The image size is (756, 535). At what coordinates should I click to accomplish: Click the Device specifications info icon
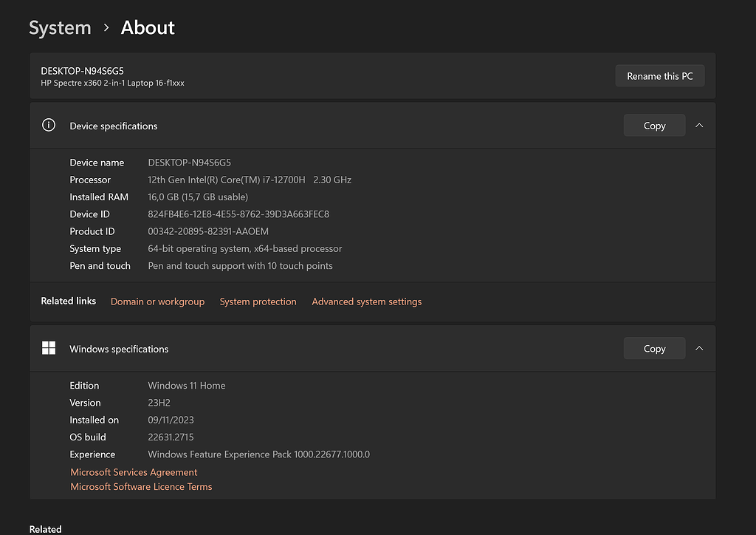(49, 125)
